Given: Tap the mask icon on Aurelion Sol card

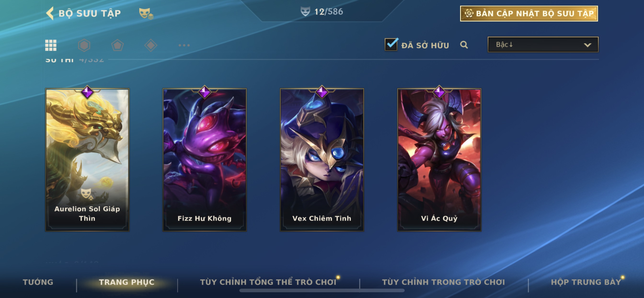Looking at the screenshot, I should pos(86,194).
